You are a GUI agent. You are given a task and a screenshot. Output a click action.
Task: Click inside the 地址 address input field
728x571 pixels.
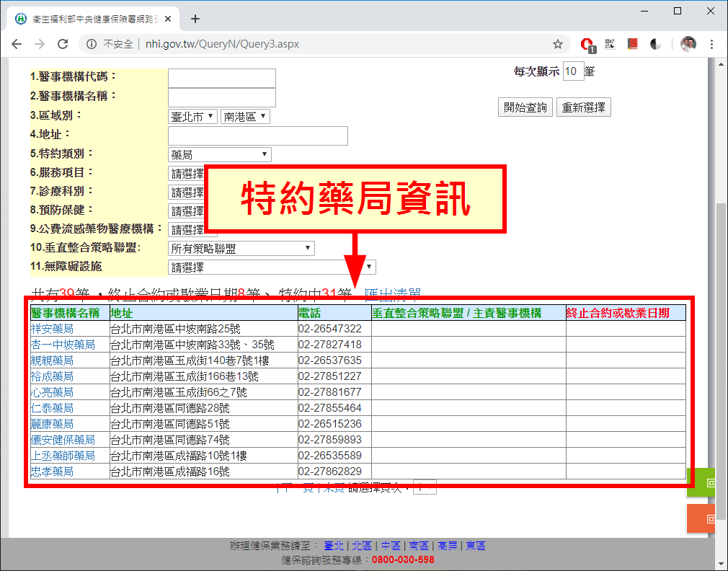257,136
